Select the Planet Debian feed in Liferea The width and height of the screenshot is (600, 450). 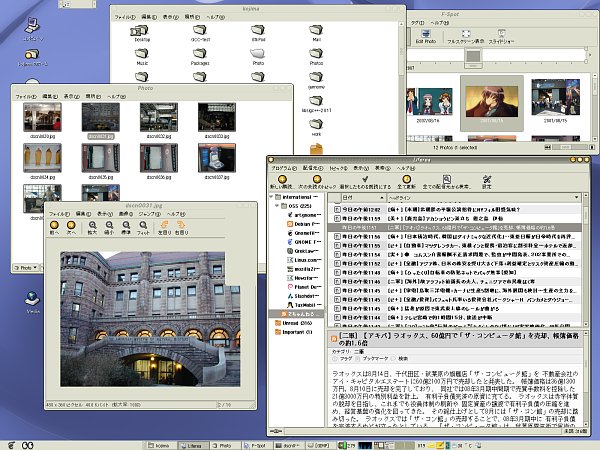pyautogui.click(x=304, y=287)
